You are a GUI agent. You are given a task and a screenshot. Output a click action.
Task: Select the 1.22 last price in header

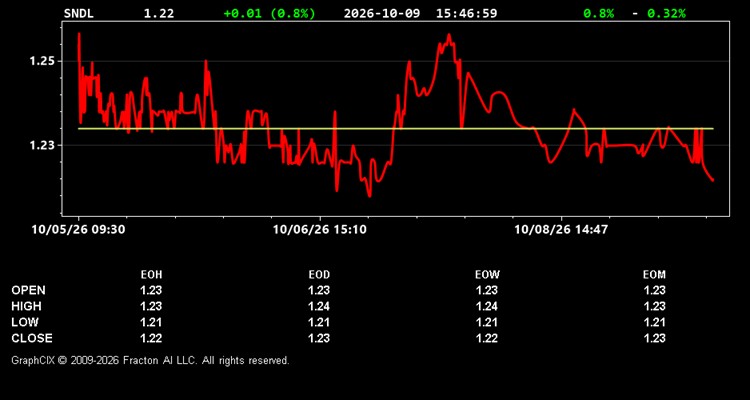coord(159,13)
